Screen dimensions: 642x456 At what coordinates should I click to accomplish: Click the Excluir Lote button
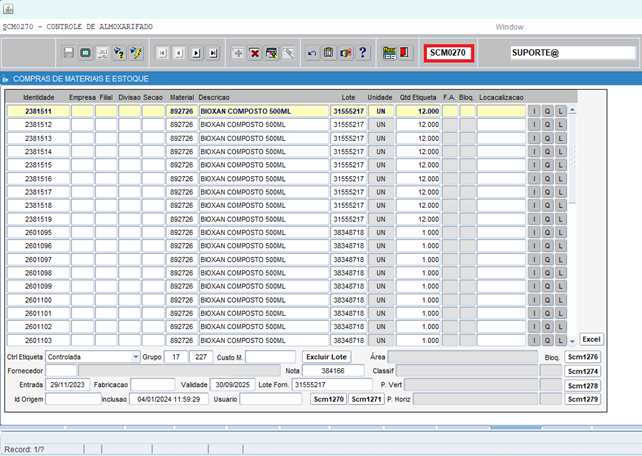click(326, 357)
